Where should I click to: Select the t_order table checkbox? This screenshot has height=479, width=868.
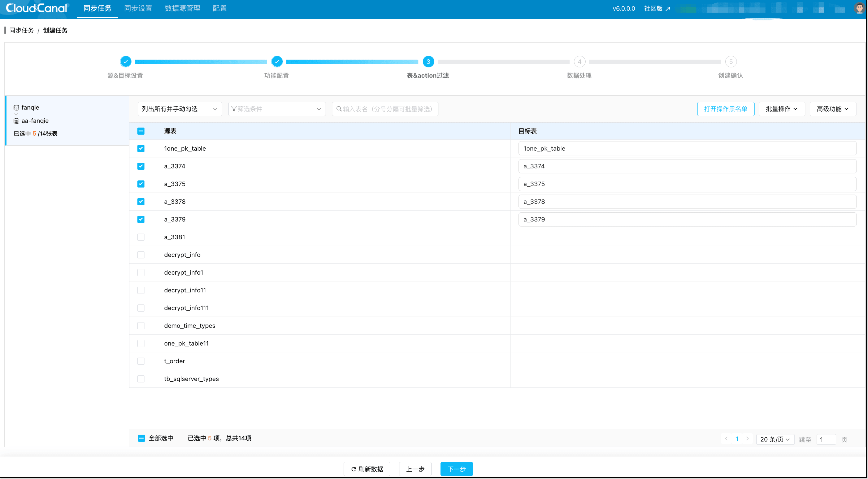[141, 361]
